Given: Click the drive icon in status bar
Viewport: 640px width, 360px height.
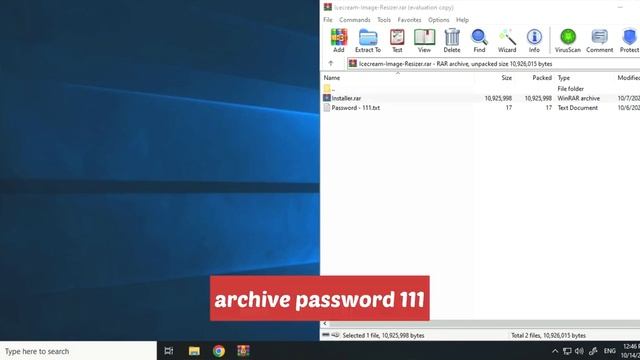Looking at the screenshot, I should [x=326, y=335].
